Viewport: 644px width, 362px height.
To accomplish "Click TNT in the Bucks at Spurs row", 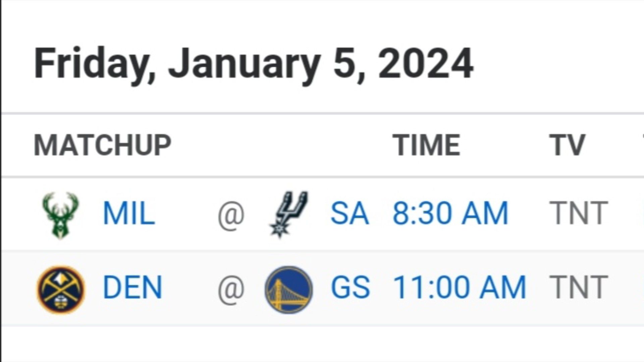I will [579, 213].
